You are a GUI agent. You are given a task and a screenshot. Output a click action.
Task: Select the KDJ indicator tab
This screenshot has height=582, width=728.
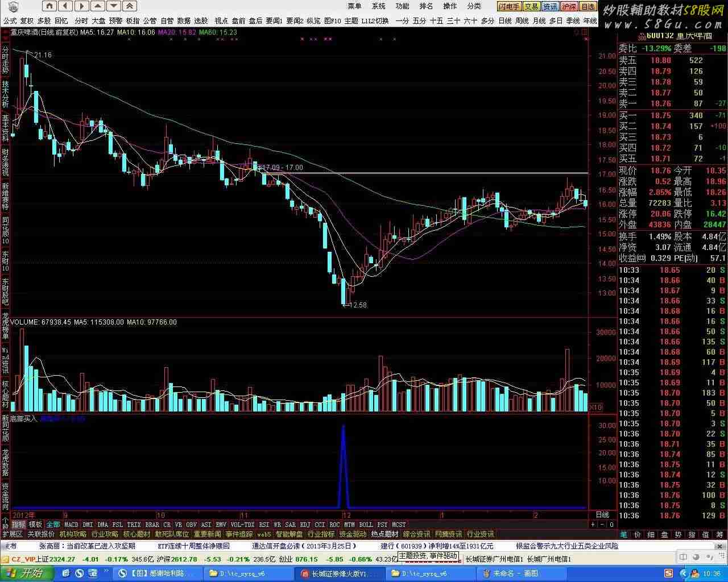click(x=305, y=525)
